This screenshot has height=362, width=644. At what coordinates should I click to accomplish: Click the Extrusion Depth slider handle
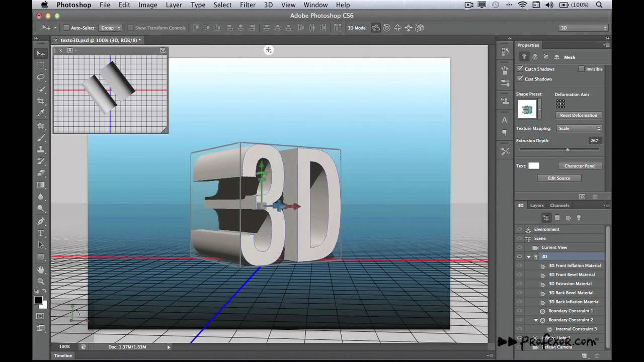568,150
